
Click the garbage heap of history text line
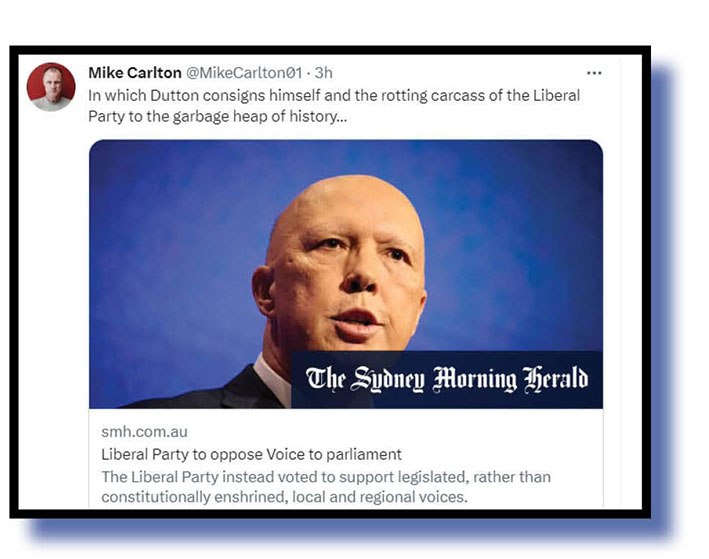(x=217, y=116)
